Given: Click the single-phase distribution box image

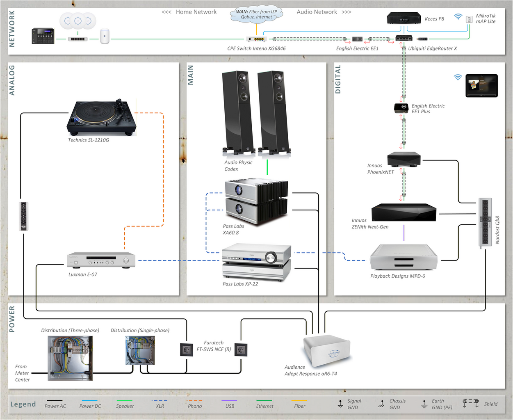Looking at the screenshot, I should point(140,350).
